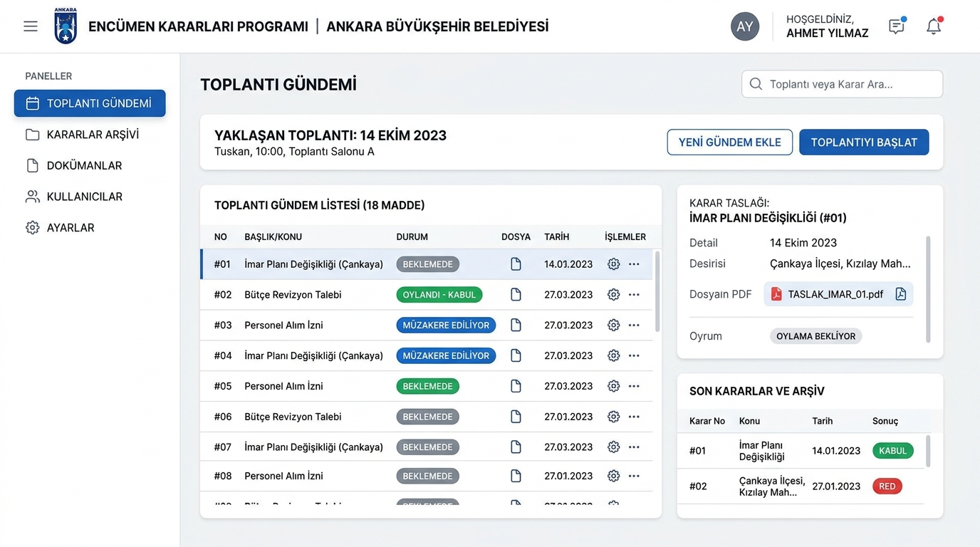Click date 14.01.2023 in row #01
Image resolution: width=980 pixels, height=547 pixels.
(568, 264)
